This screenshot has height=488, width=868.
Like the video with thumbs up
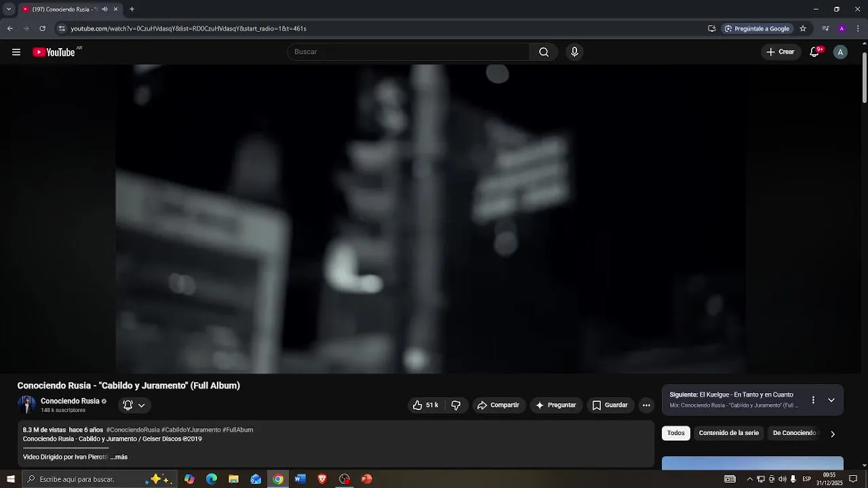tap(426, 405)
